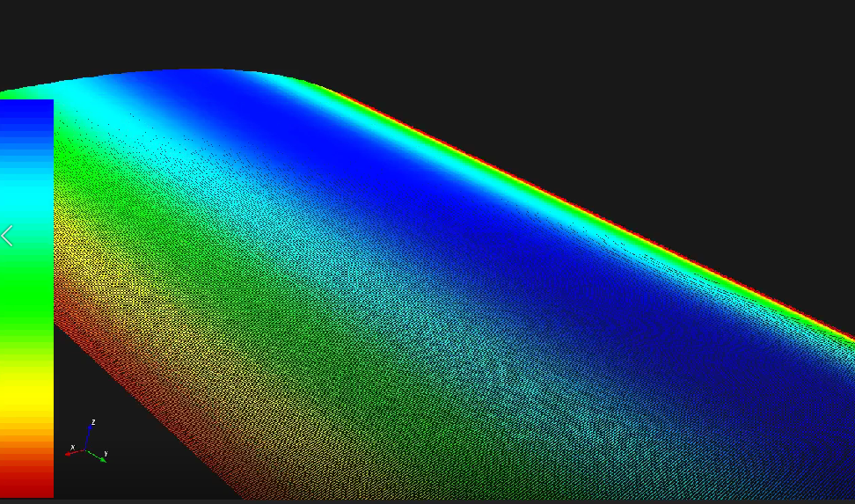Viewport: 855px width, 504px height.
Task: Click the Z label on the axis triad
Action: coord(93,423)
